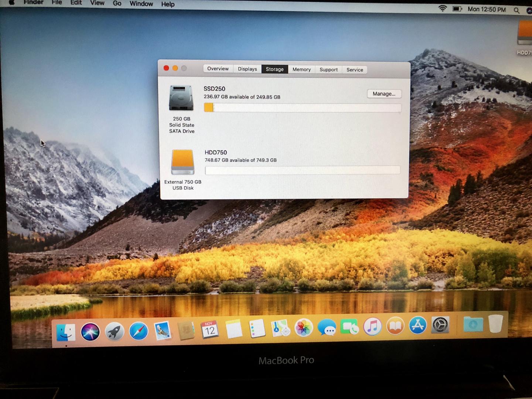The image size is (532, 399).
Task: Open System Preferences gear in dock
Action: 440,325
